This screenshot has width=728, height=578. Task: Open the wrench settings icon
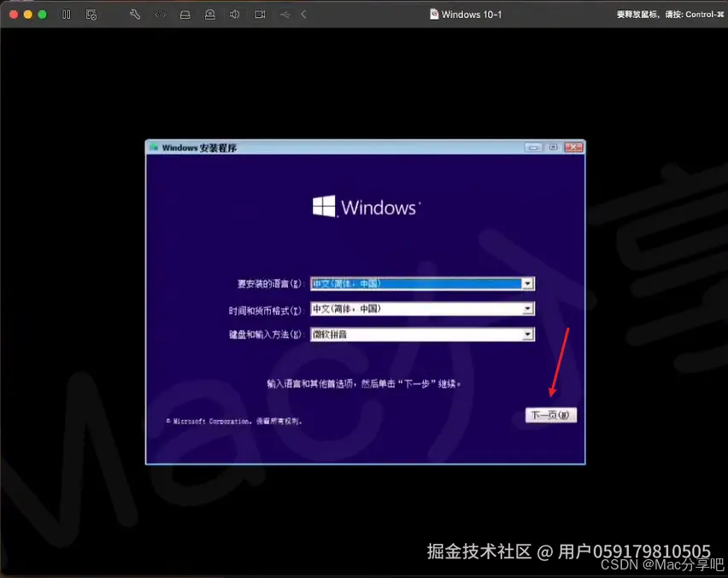click(x=135, y=15)
